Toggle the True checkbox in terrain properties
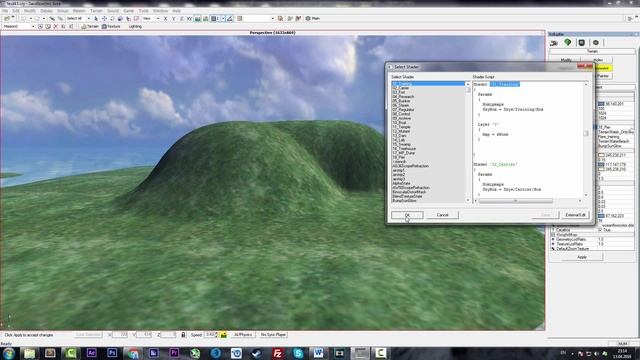Image resolution: width=640 pixels, height=360 pixels. 600,230
